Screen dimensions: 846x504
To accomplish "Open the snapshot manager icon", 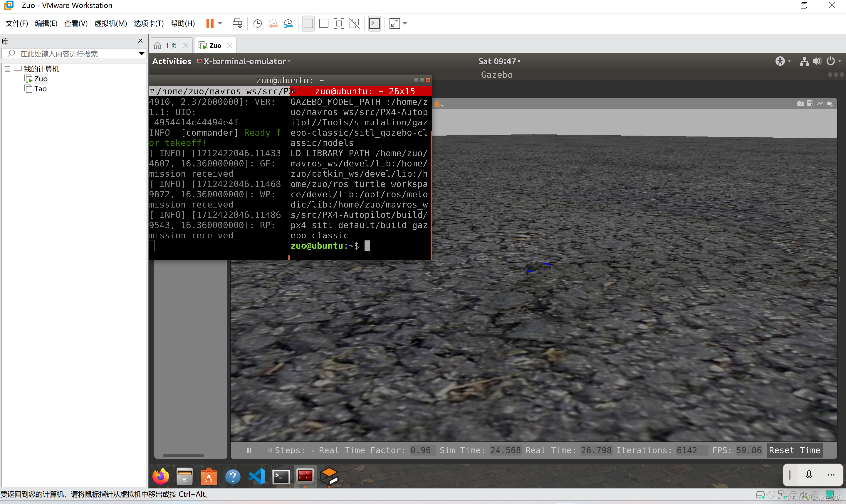I will (288, 23).
